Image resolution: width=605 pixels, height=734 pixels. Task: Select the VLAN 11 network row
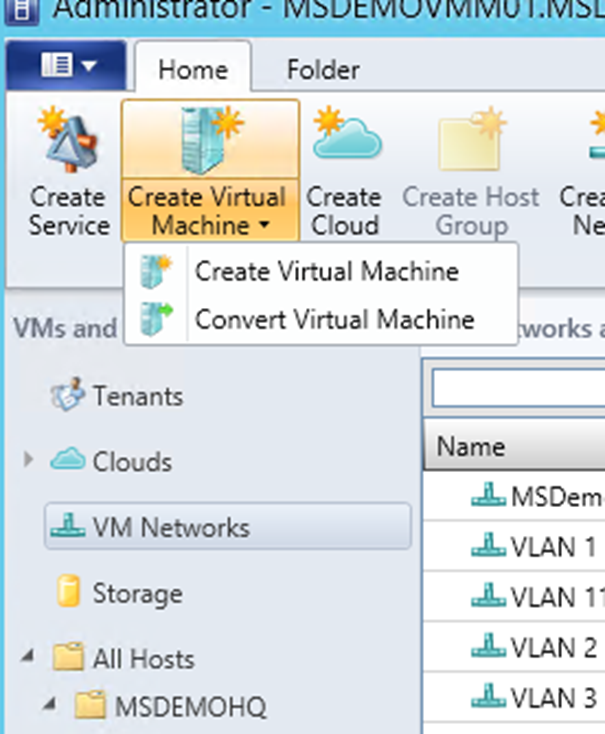pos(514,597)
